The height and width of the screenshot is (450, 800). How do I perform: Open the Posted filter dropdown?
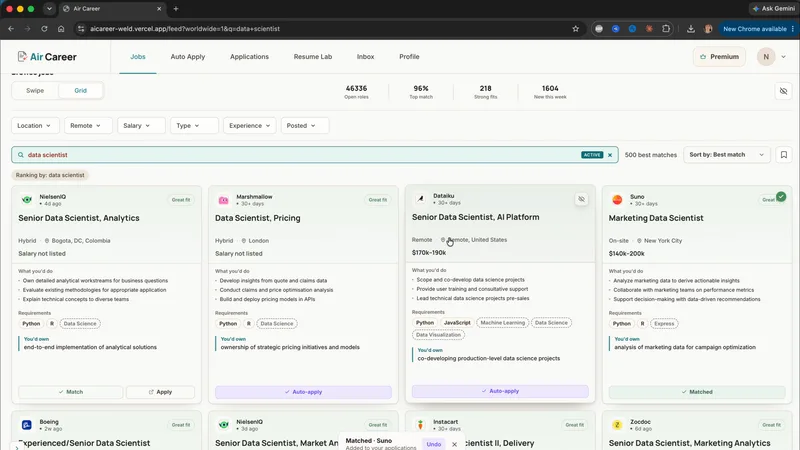(305, 126)
